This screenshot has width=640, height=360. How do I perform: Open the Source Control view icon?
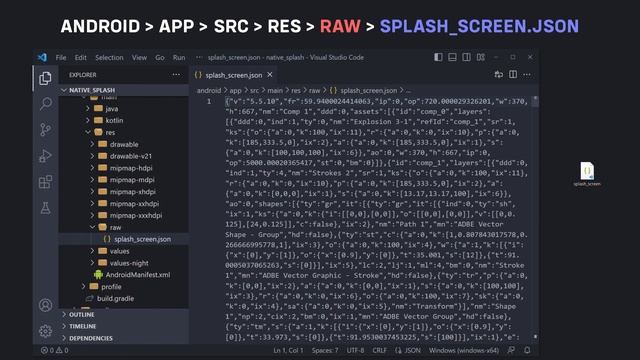46,130
